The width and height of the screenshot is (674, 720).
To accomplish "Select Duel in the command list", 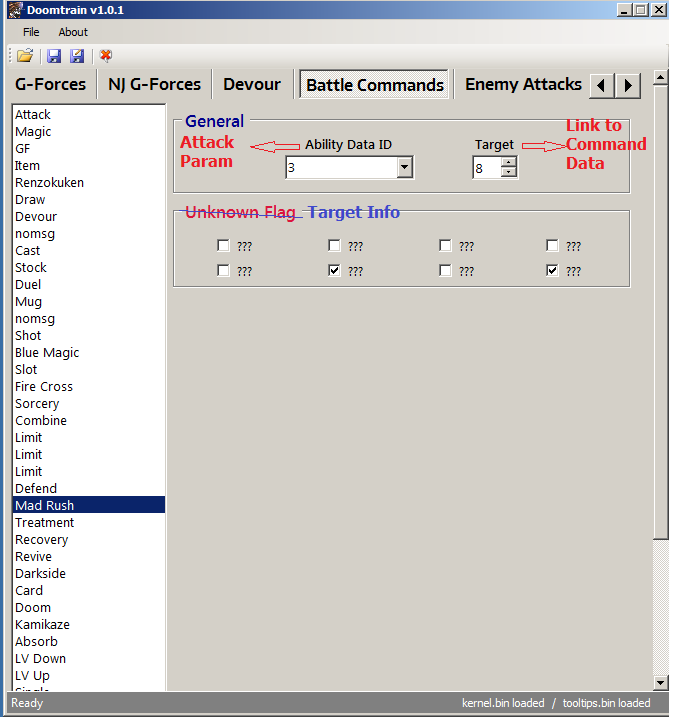I will click(x=89, y=284).
